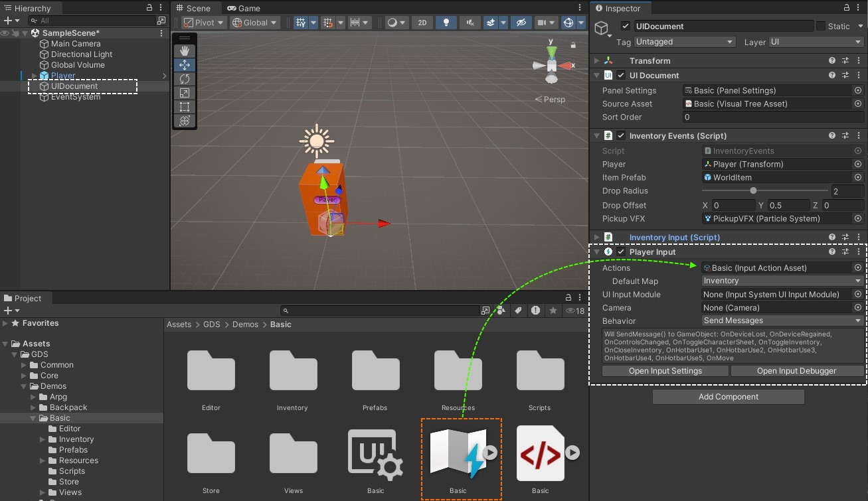Click Open Input Settings button
The width and height of the screenshot is (868, 501).
click(665, 371)
